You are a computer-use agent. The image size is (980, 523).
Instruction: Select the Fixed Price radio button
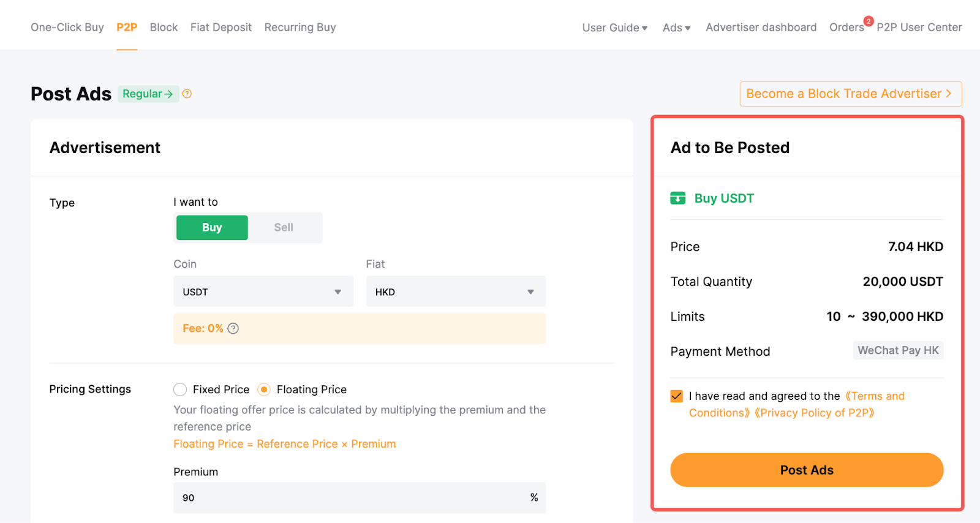tap(180, 389)
